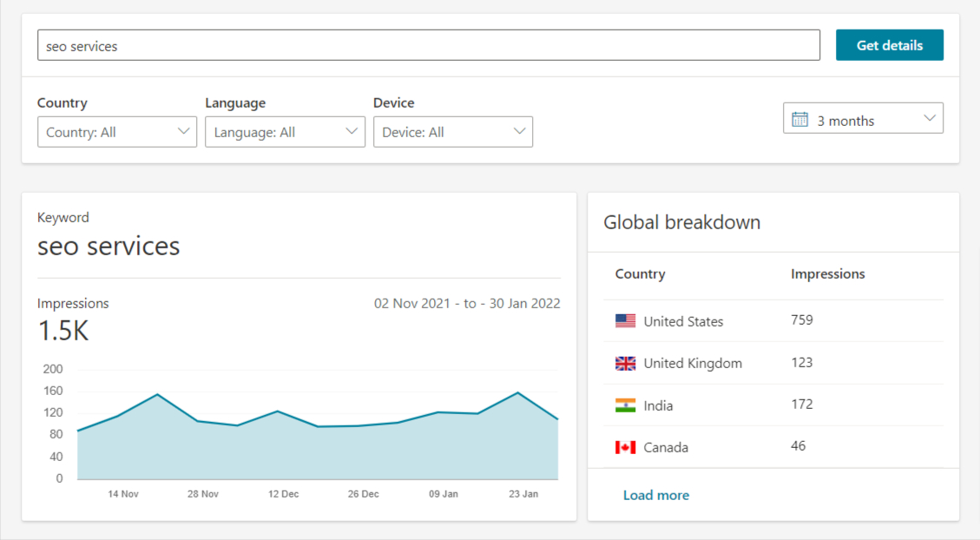Click inside the seo services search field

[x=429, y=44]
